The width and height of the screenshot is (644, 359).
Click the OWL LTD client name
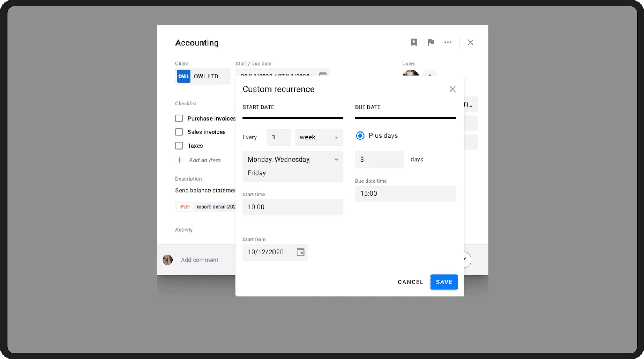point(206,76)
